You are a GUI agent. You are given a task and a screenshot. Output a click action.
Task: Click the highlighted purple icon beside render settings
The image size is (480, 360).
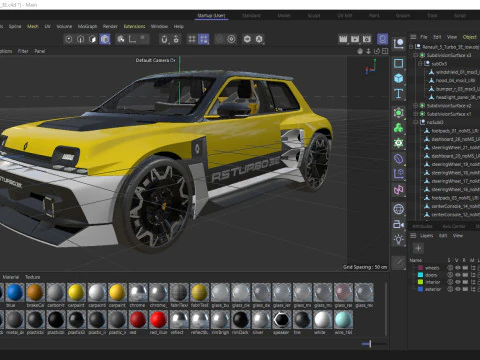[x=382, y=39]
